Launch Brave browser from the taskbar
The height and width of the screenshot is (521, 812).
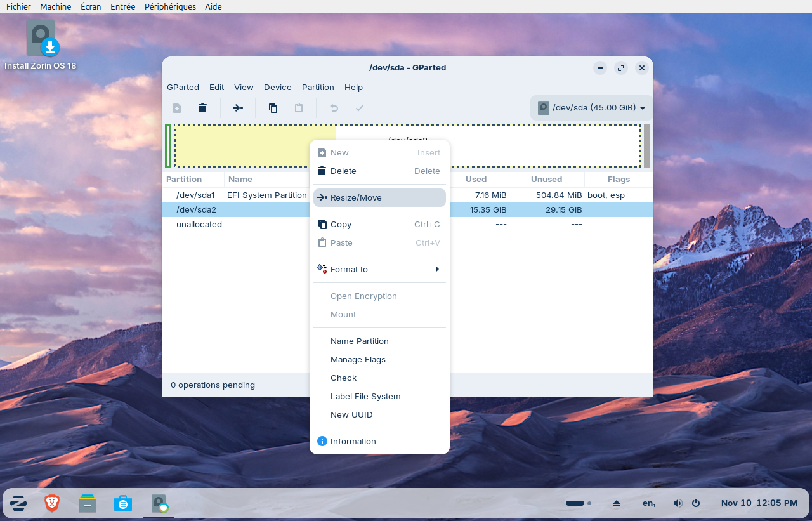[x=52, y=504]
